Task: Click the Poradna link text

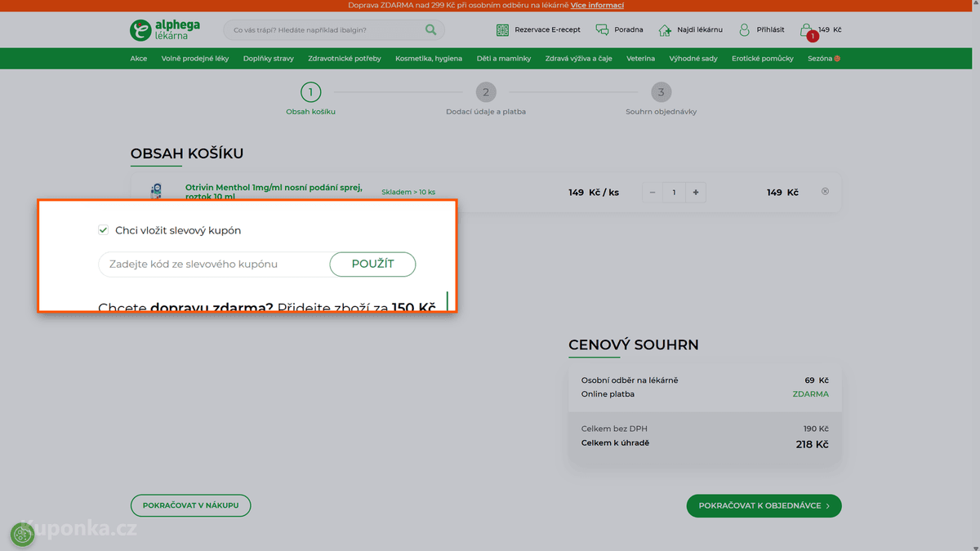Action: 629,30
